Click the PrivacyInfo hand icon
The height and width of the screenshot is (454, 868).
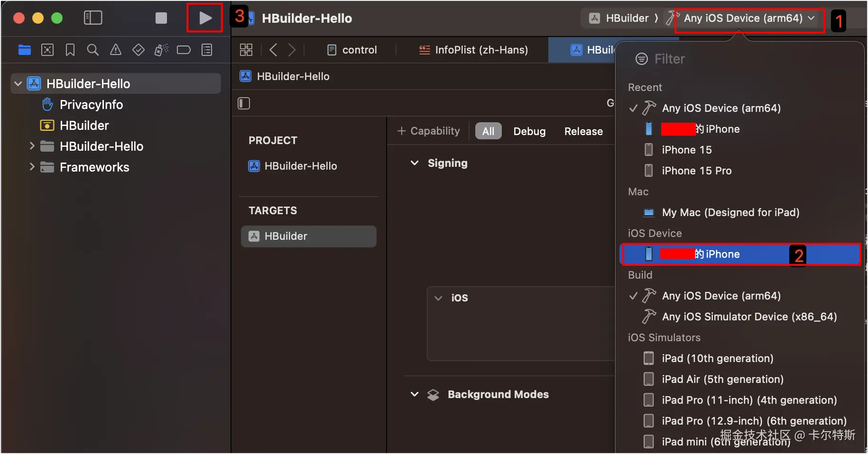tap(47, 104)
